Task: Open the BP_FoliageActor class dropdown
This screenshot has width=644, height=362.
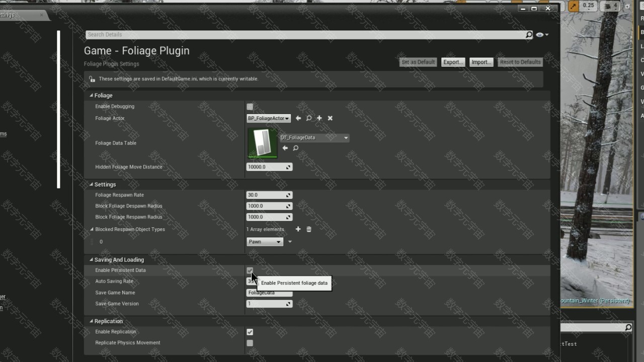Action: tap(269, 118)
